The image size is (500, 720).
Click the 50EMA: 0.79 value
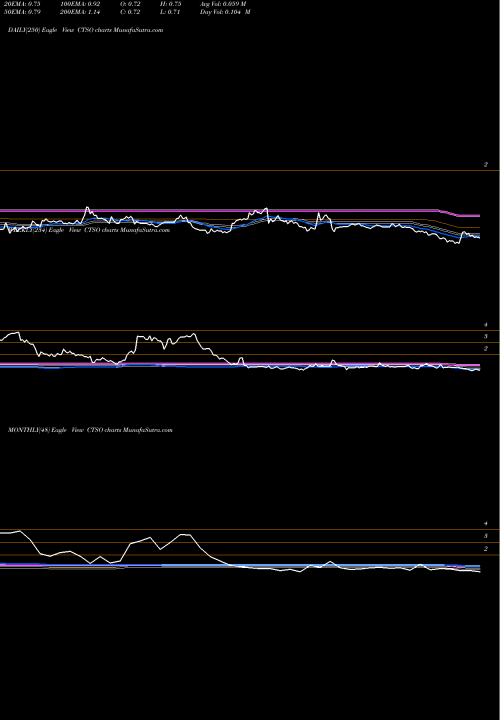click(22, 12)
